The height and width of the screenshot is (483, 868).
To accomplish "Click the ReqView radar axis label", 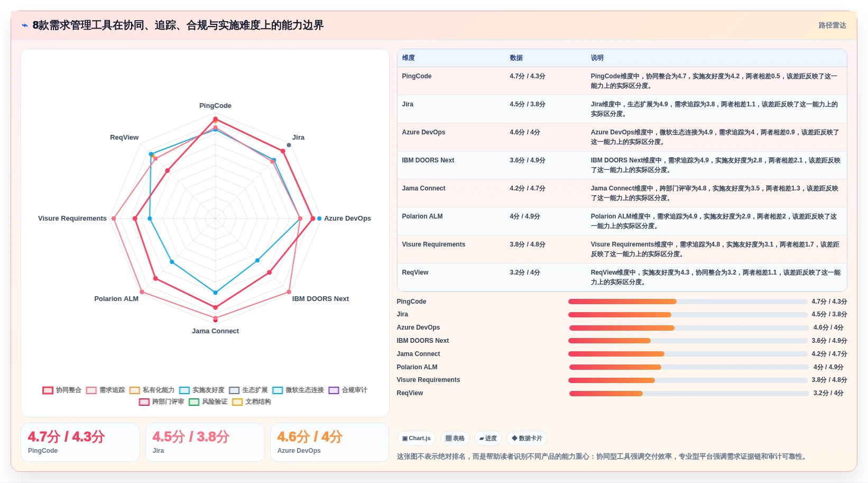I will click(x=124, y=138).
